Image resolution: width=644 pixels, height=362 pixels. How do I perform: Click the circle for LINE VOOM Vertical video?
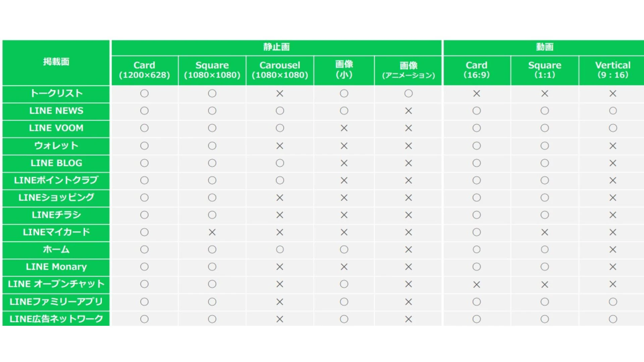(613, 128)
